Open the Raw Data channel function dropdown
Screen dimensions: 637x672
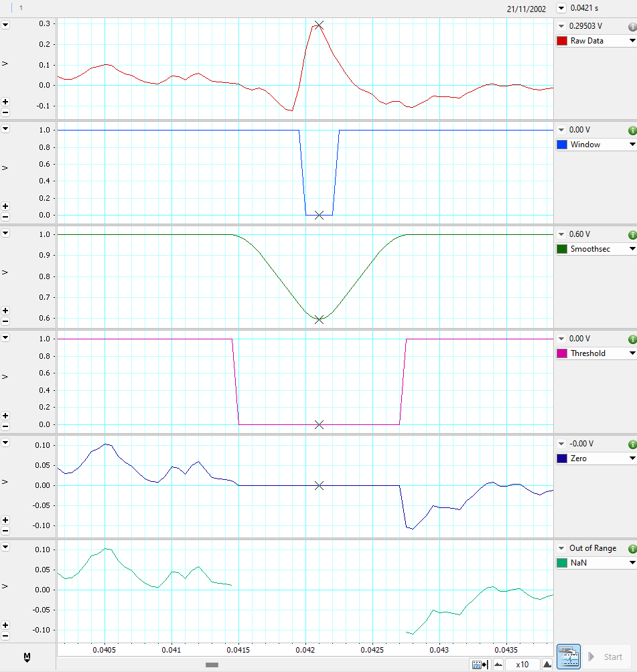point(632,41)
